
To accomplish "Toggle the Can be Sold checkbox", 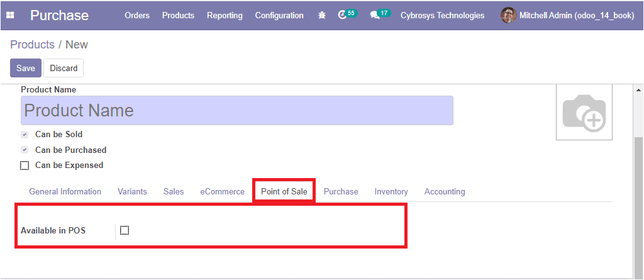I will point(25,135).
